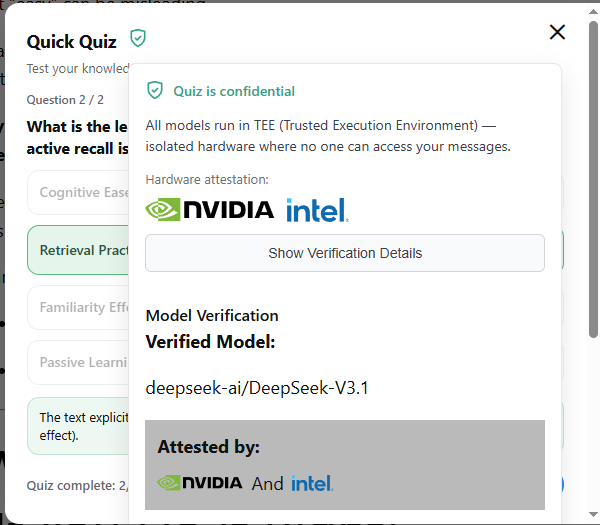Click the answer explanation box starting 'The text explicit'
This screenshot has height=525, width=600.
point(78,426)
